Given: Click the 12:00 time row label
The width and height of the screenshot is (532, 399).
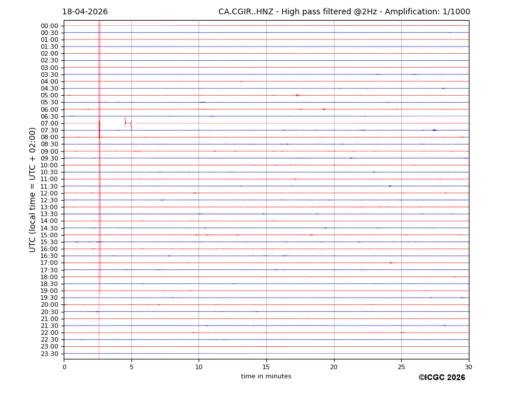Looking at the screenshot, I should [49, 193].
